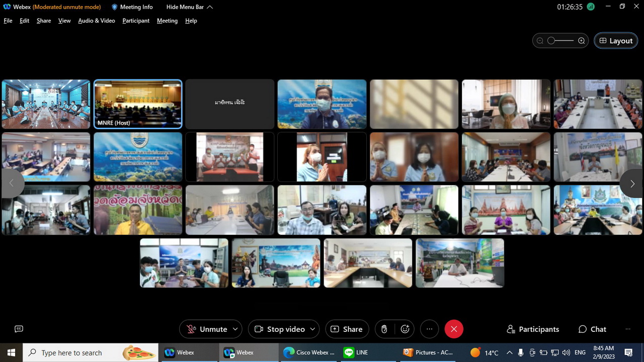Viewport: 644px width, 362px height.
Task: Open the Chat panel
Action: click(x=592, y=329)
